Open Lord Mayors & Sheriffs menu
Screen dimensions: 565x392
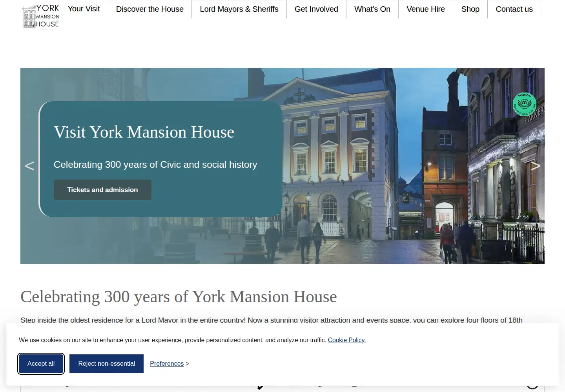point(239,9)
